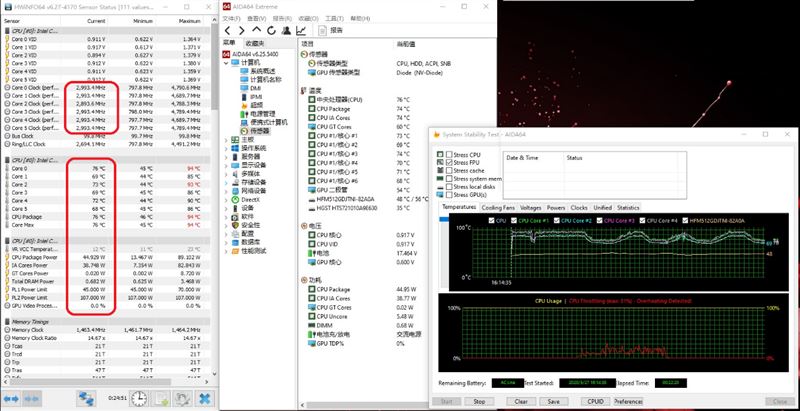Expand the 主板 tree node
The width and height of the screenshot is (800, 411).
point(226,139)
